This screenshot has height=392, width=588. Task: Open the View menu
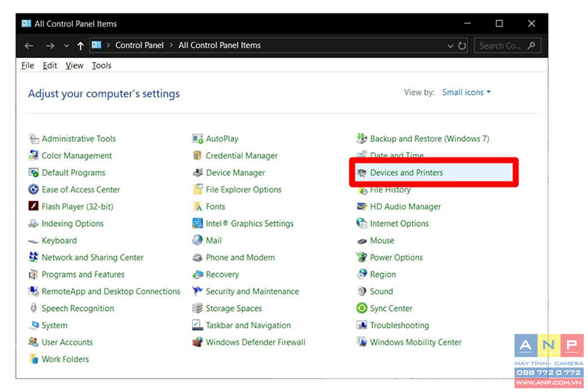[74, 65]
